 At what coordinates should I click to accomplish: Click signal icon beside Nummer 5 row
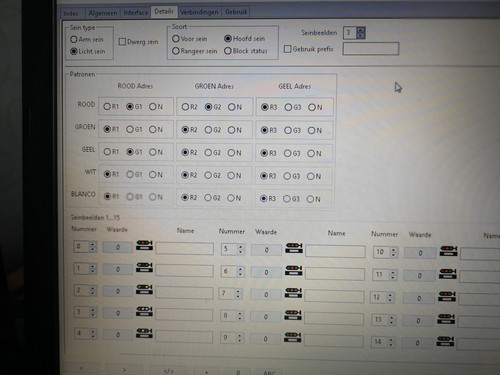(294, 248)
